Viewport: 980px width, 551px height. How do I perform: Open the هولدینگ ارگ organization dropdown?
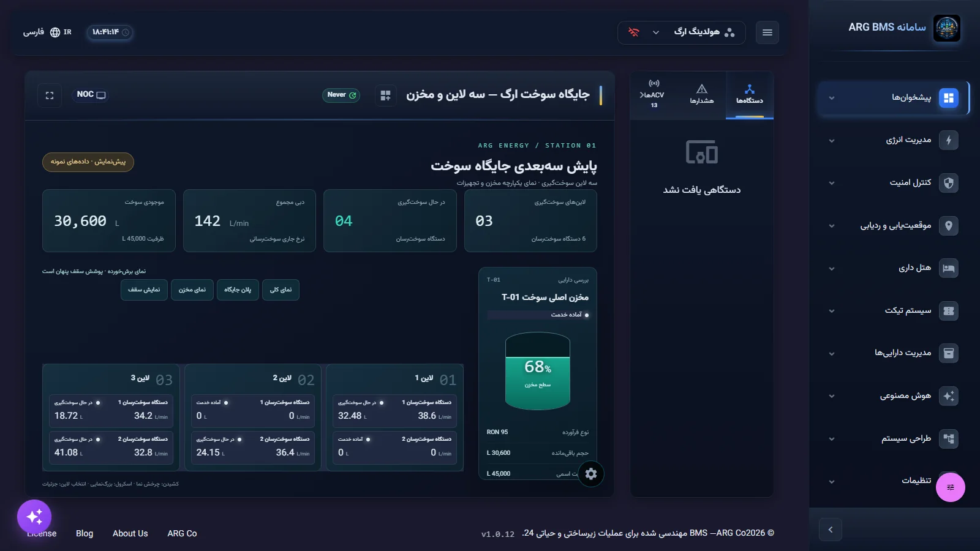pos(681,32)
